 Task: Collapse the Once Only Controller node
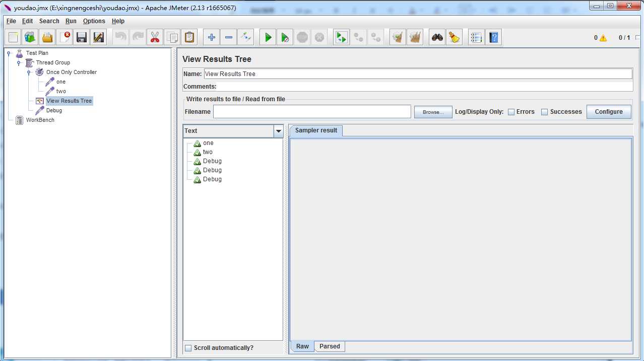[x=29, y=73]
